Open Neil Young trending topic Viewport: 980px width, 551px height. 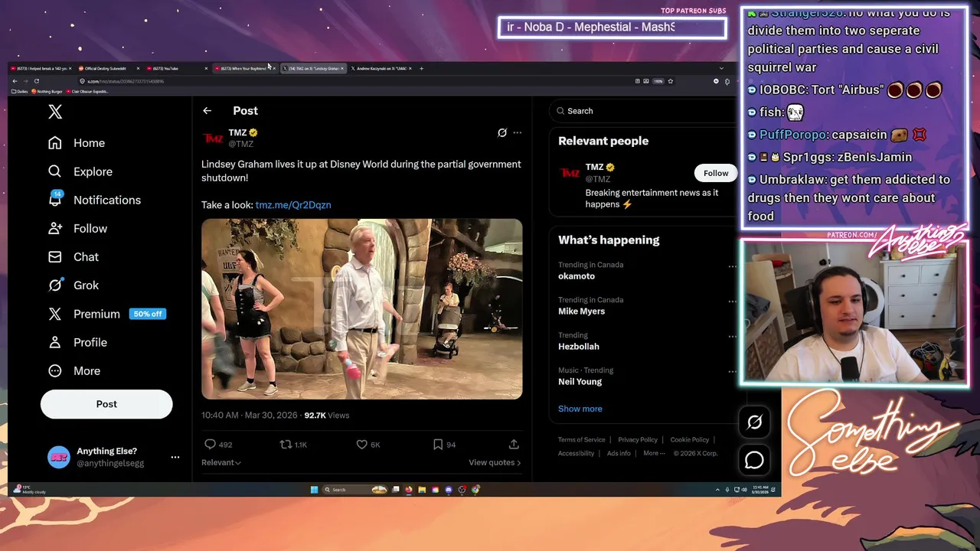coord(580,382)
